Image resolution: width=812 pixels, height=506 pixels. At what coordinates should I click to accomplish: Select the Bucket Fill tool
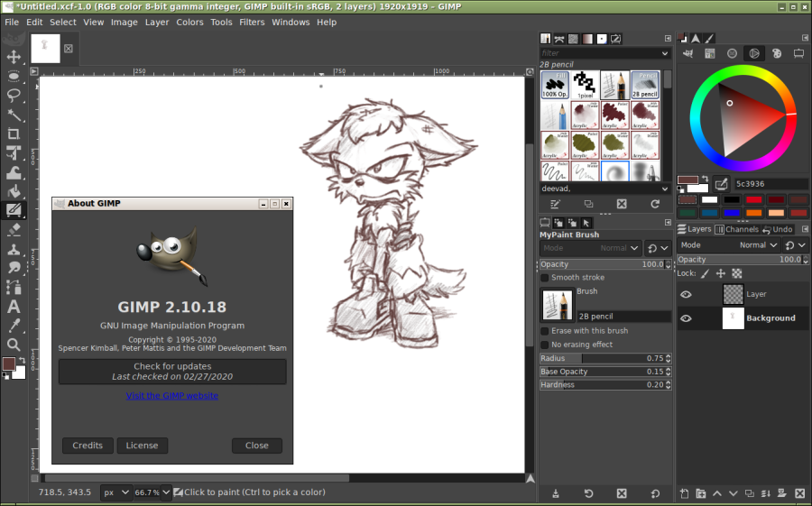[14, 191]
